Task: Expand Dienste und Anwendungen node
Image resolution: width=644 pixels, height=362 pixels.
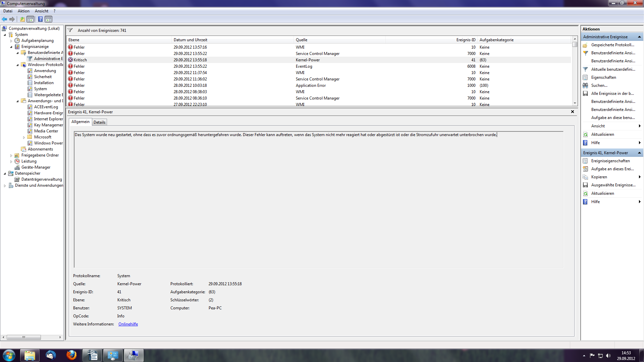Action: [5, 186]
